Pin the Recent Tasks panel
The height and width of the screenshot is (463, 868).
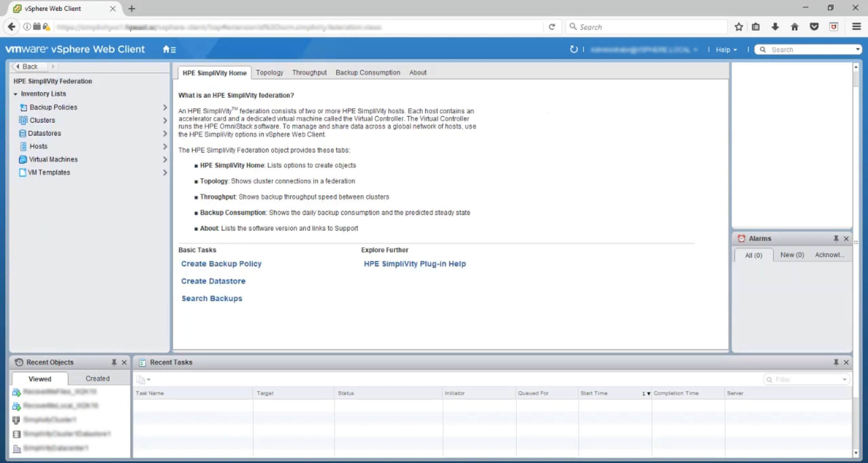[836, 362]
